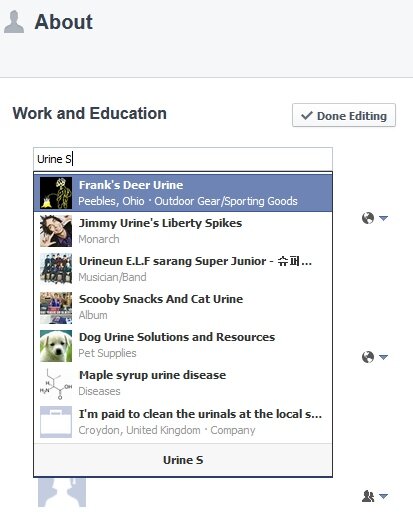The image size is (413, 520).
Task: Choose the plain 'Urine S' footer option
Action: tap(183, 460)
